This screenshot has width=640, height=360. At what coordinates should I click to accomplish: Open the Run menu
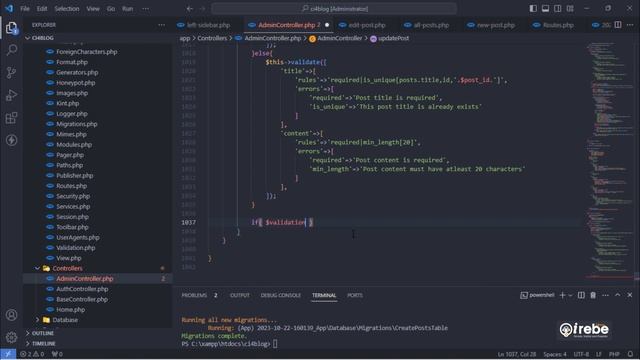tap(128, 9)
